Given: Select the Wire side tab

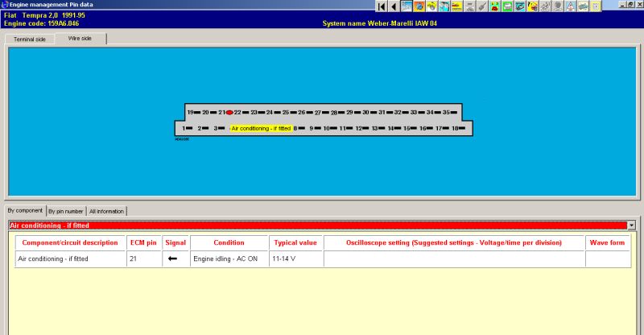Looking at the screenshot, I should pyautogui.click(x=80, y=38).
